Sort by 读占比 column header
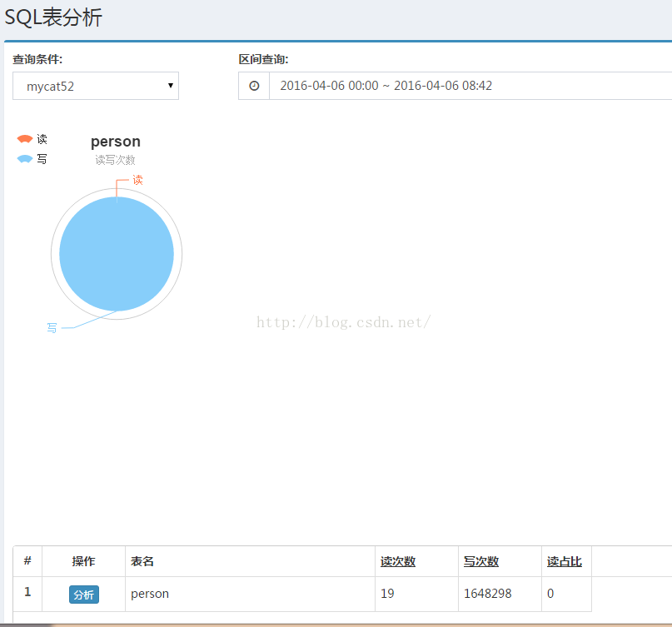This screenshot has width=672, height=627. 564,561
